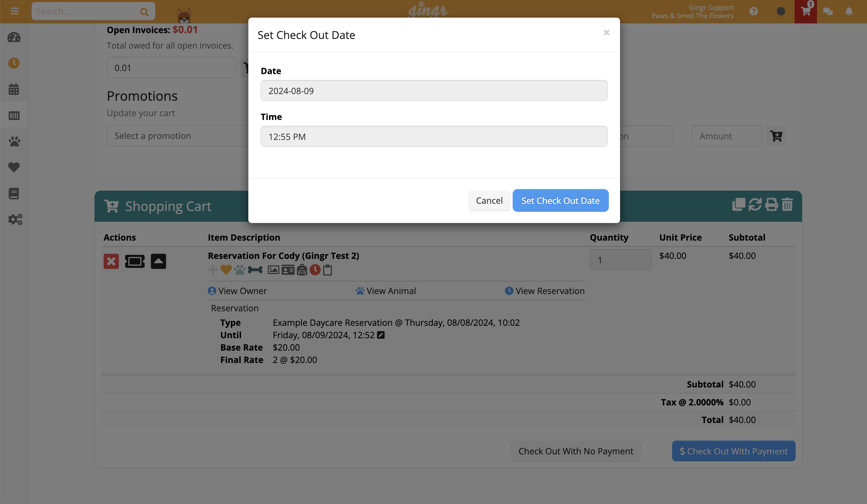Click the search magnifier icon
The image size is (867, 504).
[x=144, y=12]
